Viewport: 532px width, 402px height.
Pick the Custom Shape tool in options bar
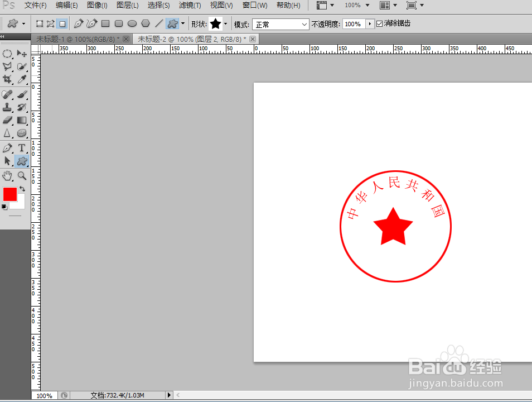pos(173,24)
